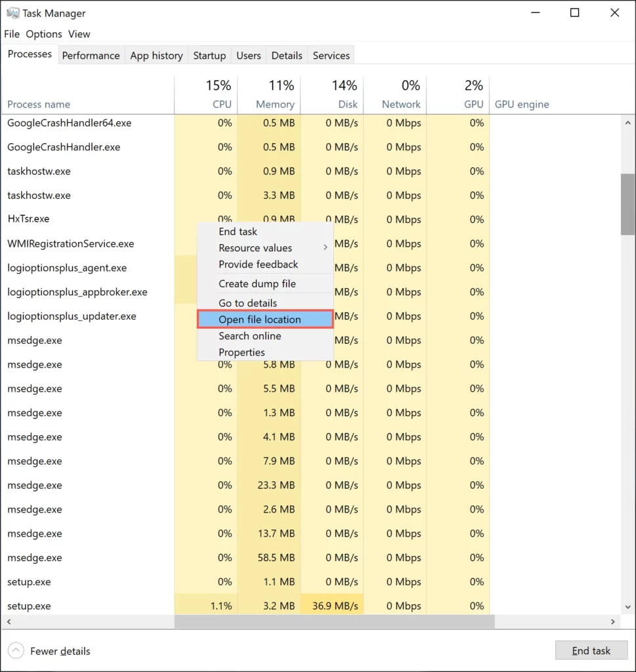Switch to the Services tab

click(x=331, y=55)
